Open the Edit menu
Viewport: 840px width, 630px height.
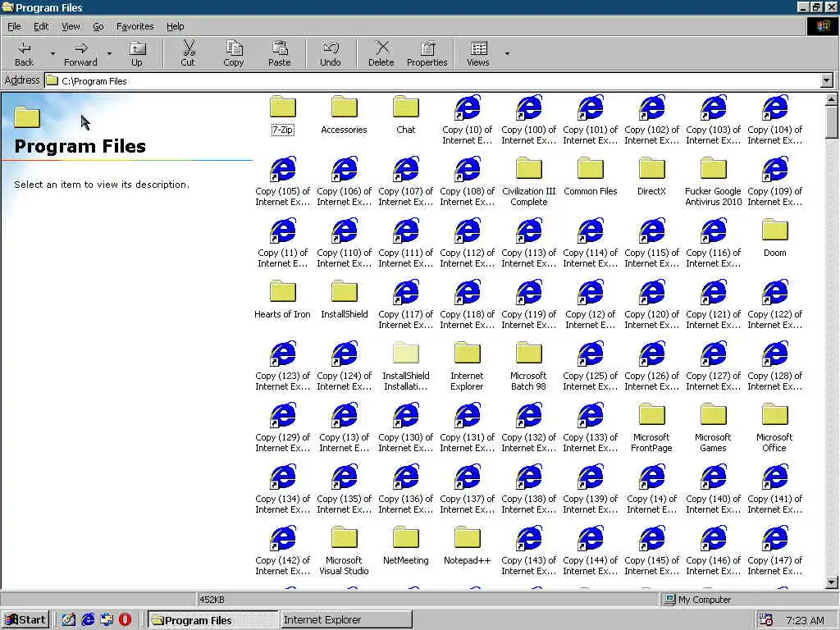41,26
